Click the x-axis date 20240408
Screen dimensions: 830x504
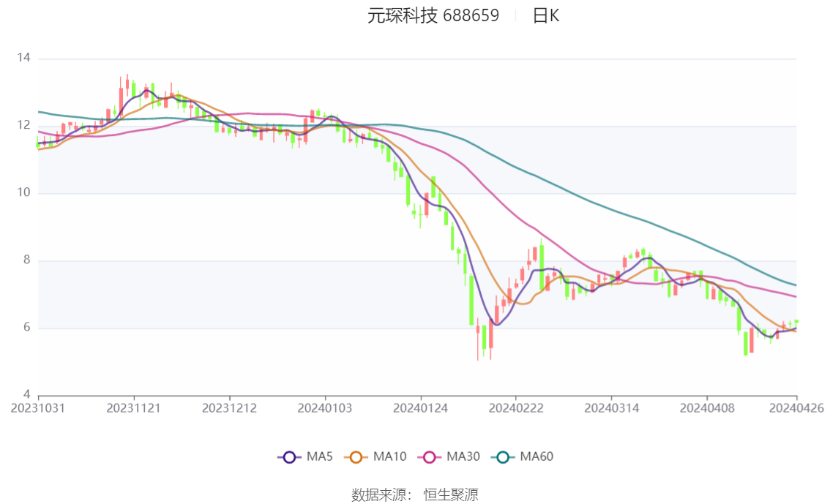pyautogui.click(x=707, y=408)
